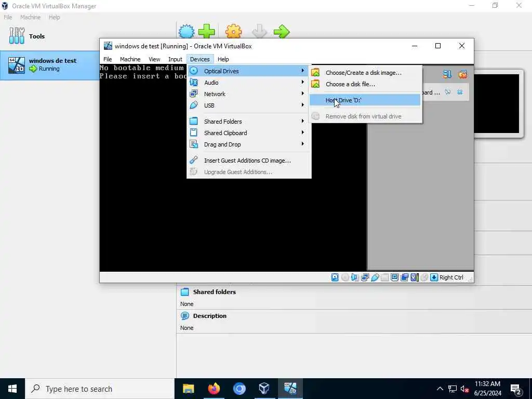Click the USB plug icon in menu
The width and height of the screenshot is (532, 399).
coord(194,105)
